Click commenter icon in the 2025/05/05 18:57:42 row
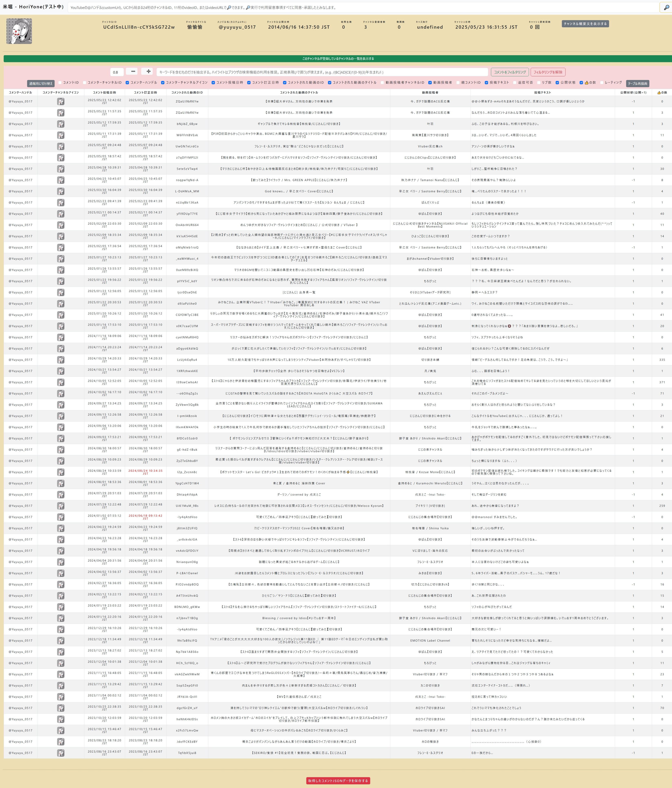Image resolution: width=672 pixels, height=788 pixels. coord(61,158)
